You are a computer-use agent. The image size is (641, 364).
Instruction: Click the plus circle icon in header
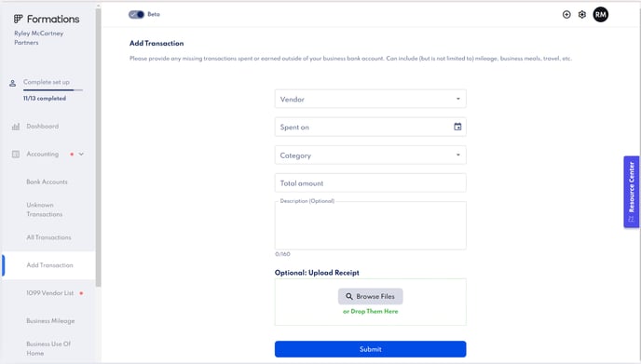566,15
